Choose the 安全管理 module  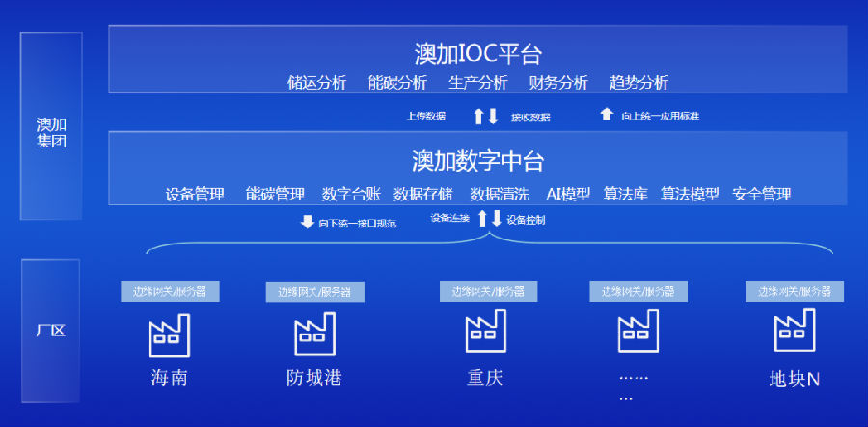762,194
